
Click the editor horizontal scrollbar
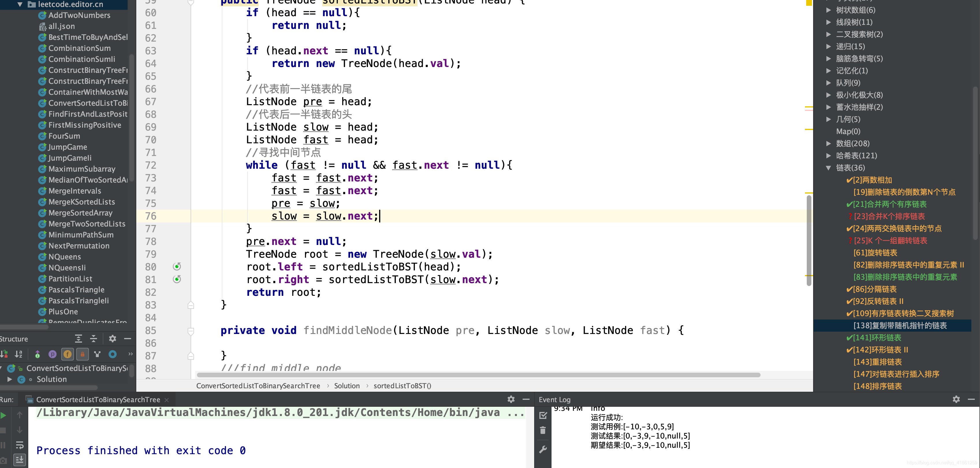coord(478,375)
